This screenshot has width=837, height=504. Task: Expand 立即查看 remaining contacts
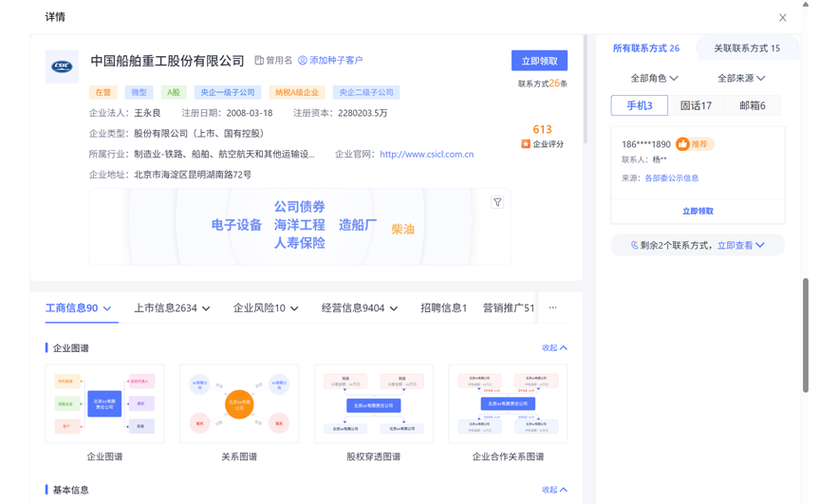click(x=741, y=245)
